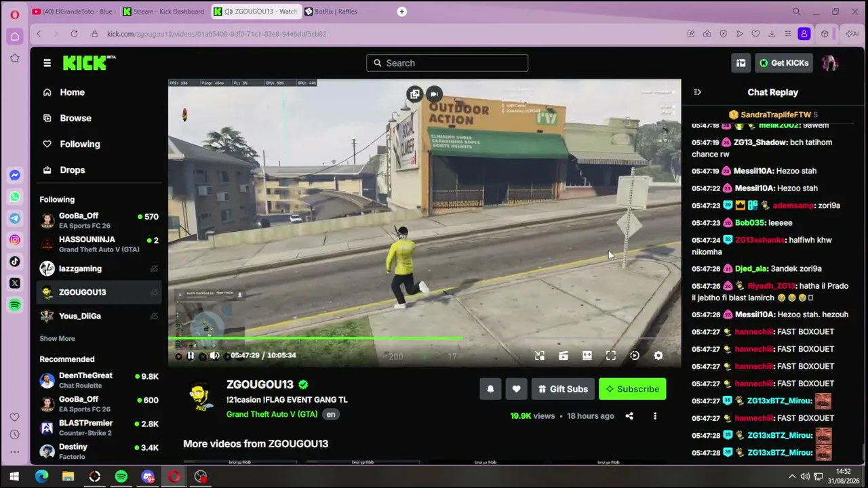
Task: Open TikTok in the Opera sidebar
Action: click(15, 262)
